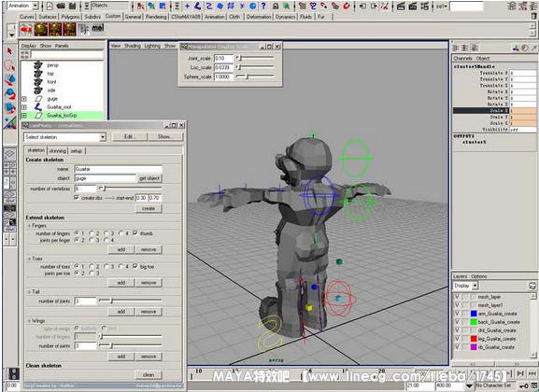This screenshot has height=392, width=539.
Task: Toggle visibility V of mesh_layer
Action: tap(457, 297)
